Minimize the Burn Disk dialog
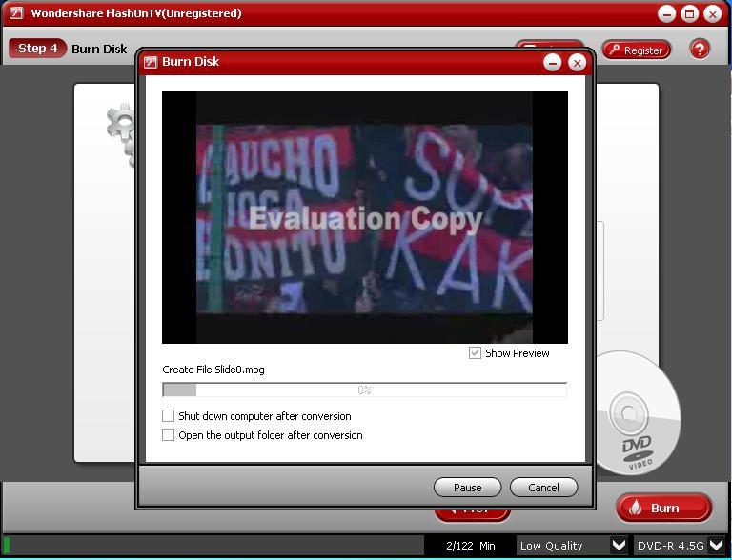Screen dimensions: 732x560 [552, 63]
